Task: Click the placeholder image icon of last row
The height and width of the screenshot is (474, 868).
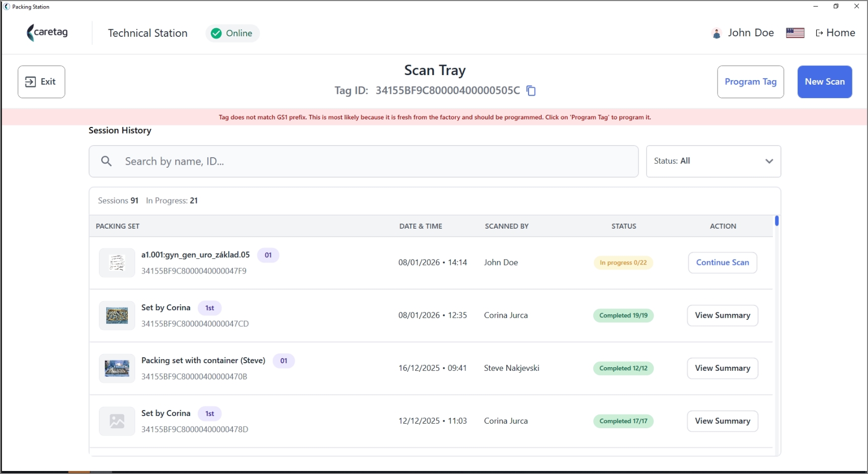Action: tap(117, 421)
